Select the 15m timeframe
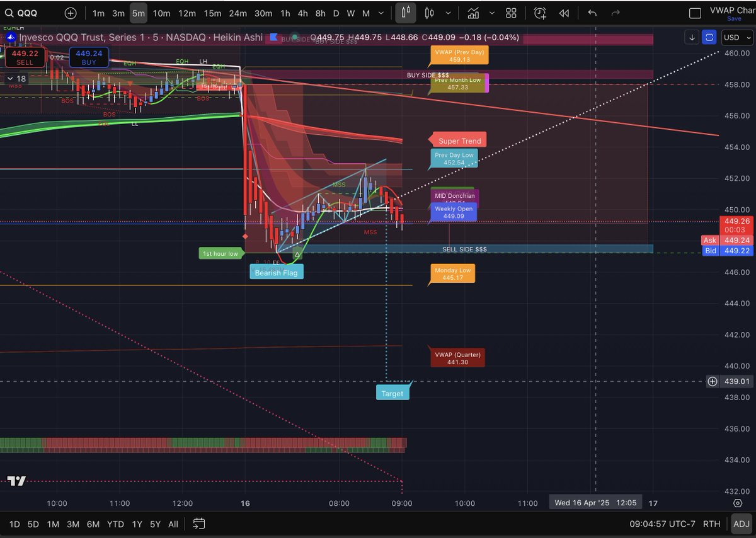The height and width of the screenshot is (538, 756). click(x=212, y=13)
